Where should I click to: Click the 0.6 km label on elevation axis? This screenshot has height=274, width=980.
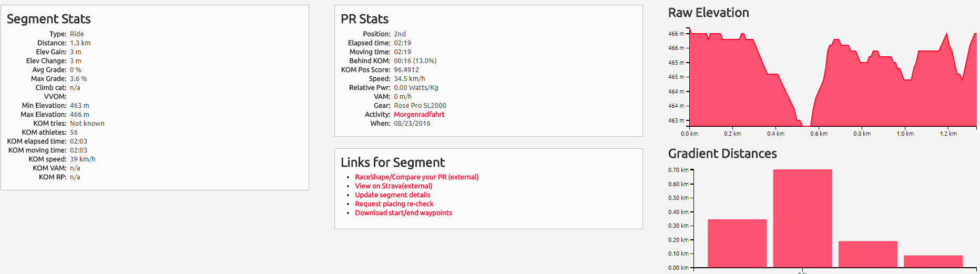click(819, 134)
